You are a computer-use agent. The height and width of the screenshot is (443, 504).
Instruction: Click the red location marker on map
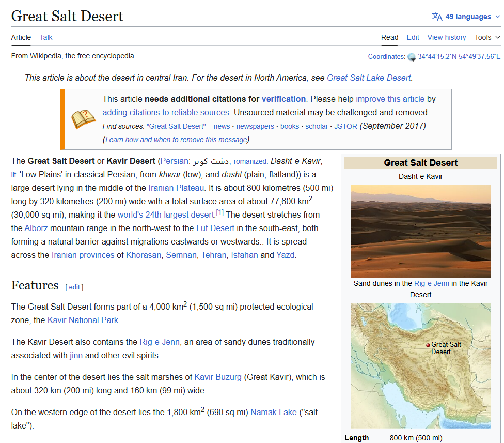point(428,345)
